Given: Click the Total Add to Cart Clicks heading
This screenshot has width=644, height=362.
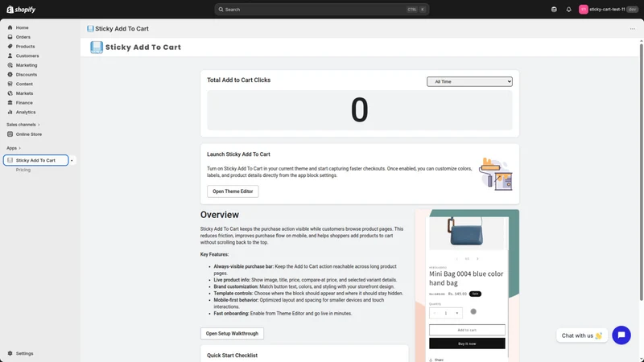Looking at the screenshot, I should point(238,80).
